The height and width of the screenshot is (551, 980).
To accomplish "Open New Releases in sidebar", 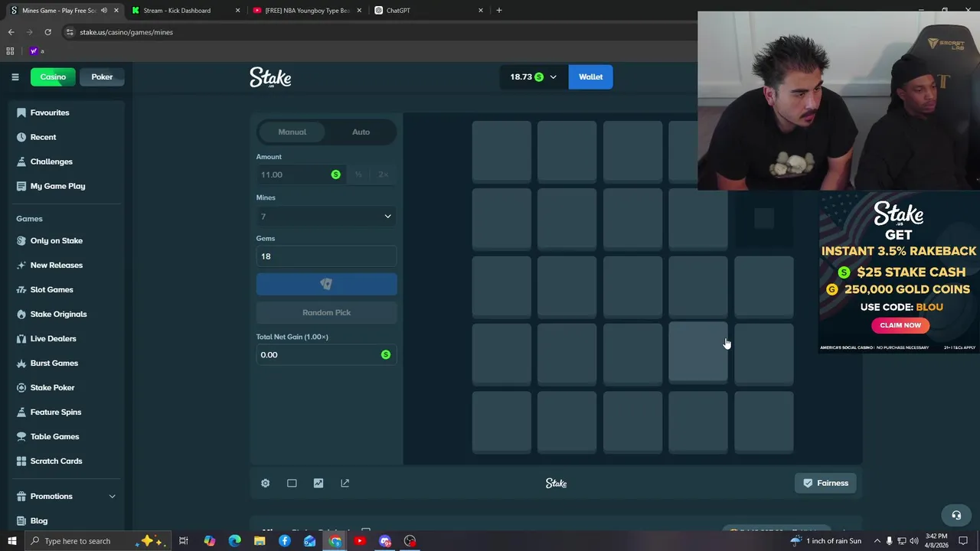I will 67,265.
